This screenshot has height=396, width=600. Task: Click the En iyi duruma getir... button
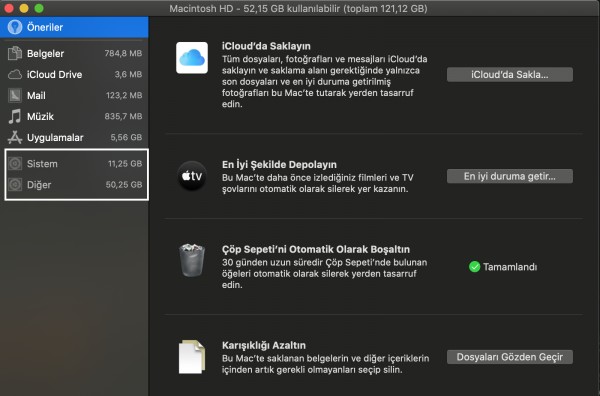(510, 176)
